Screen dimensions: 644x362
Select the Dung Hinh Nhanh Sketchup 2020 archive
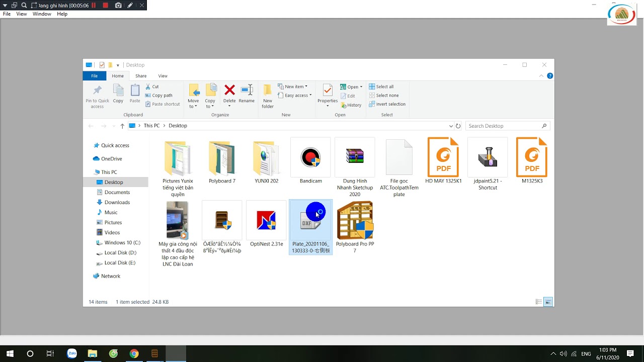(355, 167)
